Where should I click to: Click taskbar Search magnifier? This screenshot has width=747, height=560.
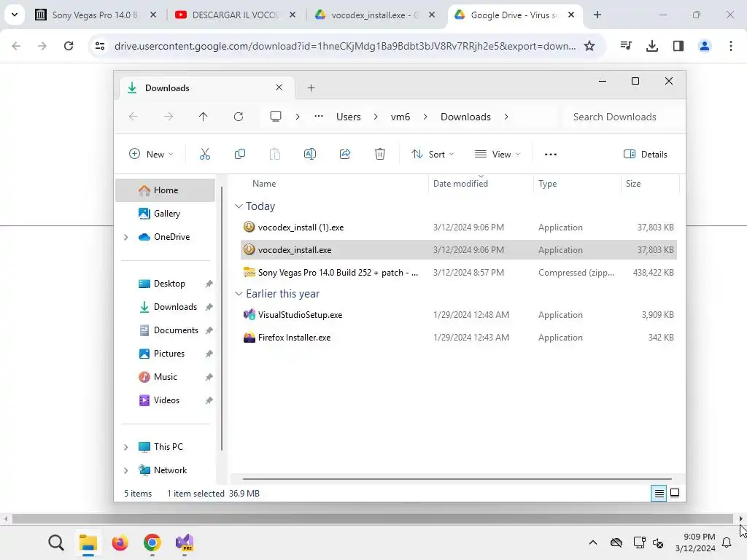pyautogui.click(x=55, y=542)
